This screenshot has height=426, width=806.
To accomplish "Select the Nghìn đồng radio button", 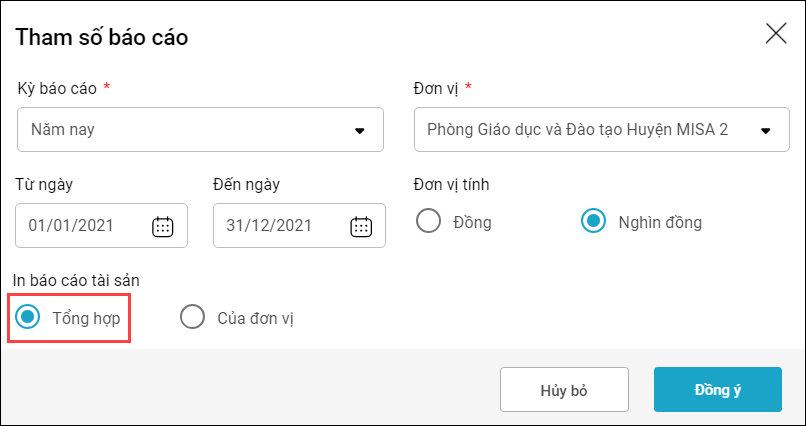I will click(x=594, y=221).
